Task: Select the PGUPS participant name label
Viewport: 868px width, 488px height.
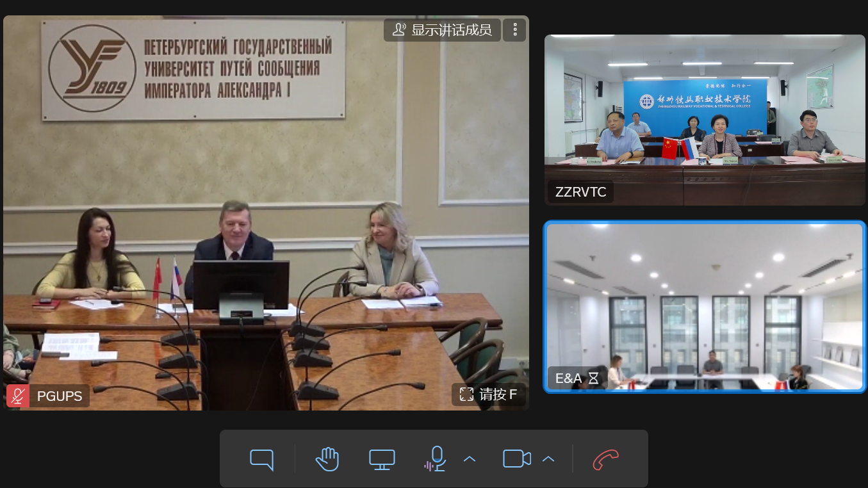Action: tap(60, 396)
